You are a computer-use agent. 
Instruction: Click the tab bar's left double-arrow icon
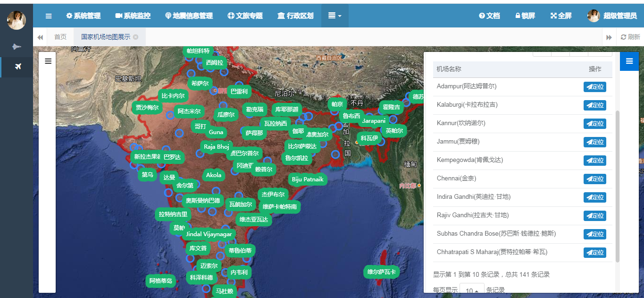point(40,37)
